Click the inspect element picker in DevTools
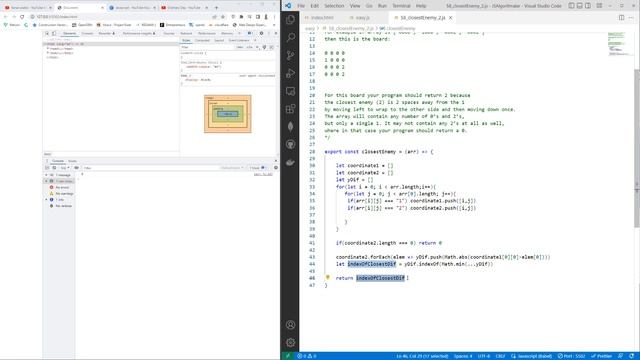640x360 pixels. (47, 33)
